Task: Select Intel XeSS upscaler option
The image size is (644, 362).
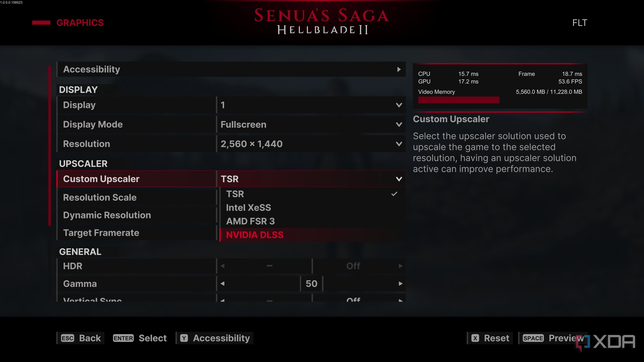Action: [249, 208]
